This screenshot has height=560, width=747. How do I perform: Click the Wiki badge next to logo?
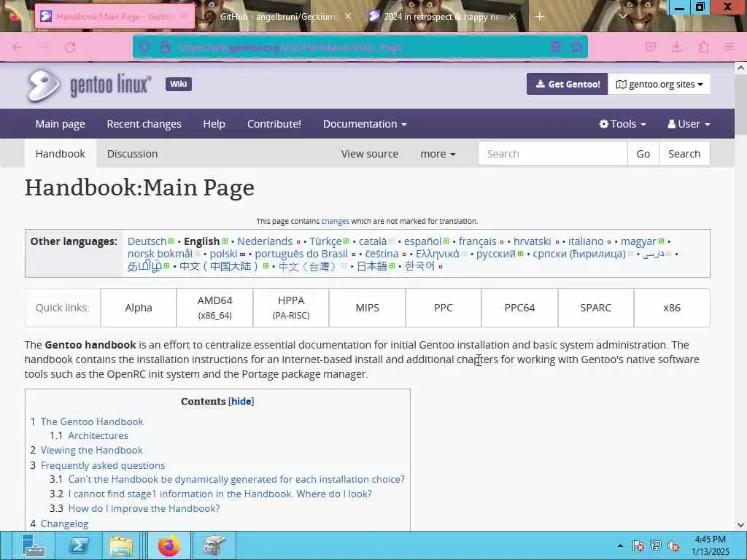(x=179, y=85)
